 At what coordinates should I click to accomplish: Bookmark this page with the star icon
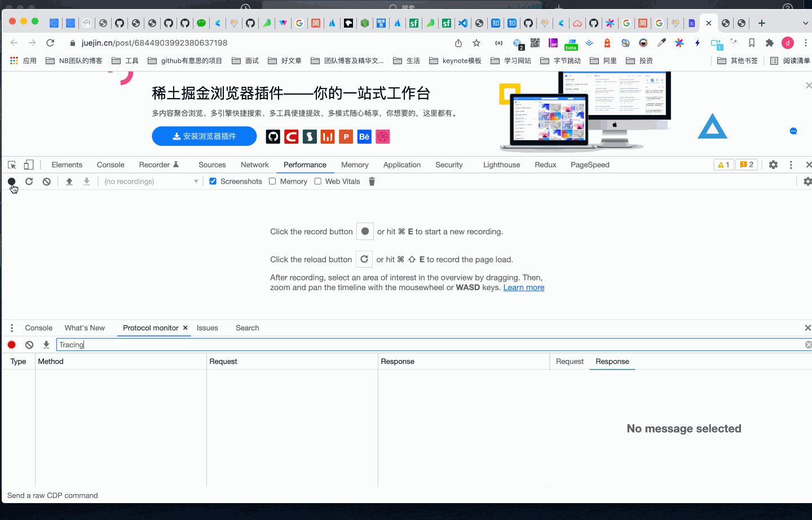tap(476, 43)
